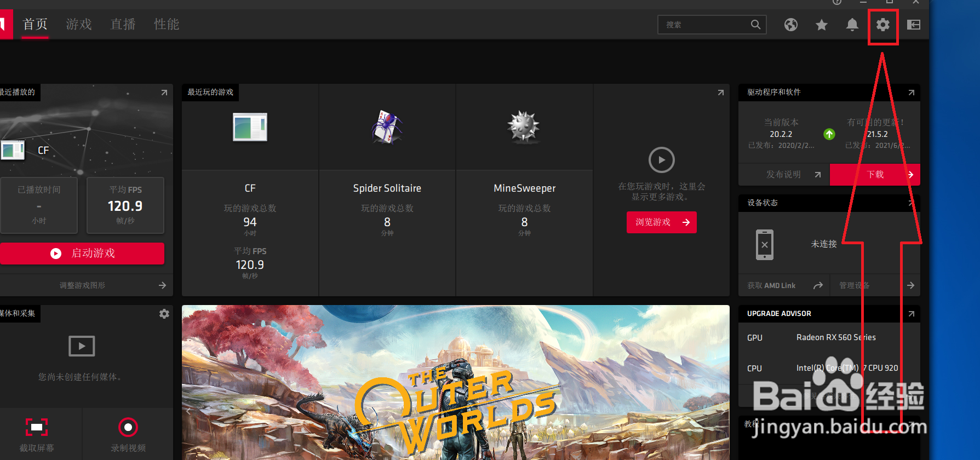This screenshot has height=460, width=980.
Task: Switch to the 直播 tab
Action: 123,25
